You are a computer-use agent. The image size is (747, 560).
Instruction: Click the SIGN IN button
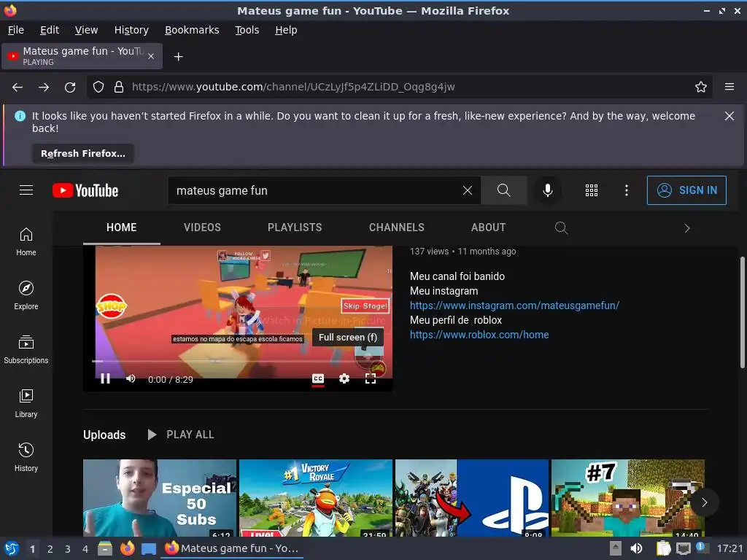coord(686,190)
